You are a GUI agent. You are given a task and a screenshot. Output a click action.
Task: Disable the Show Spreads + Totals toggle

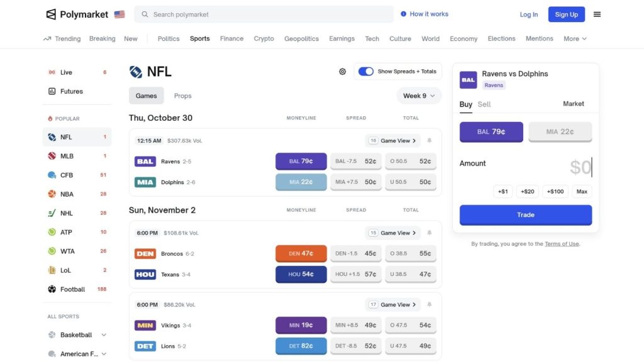pos(366,71)
